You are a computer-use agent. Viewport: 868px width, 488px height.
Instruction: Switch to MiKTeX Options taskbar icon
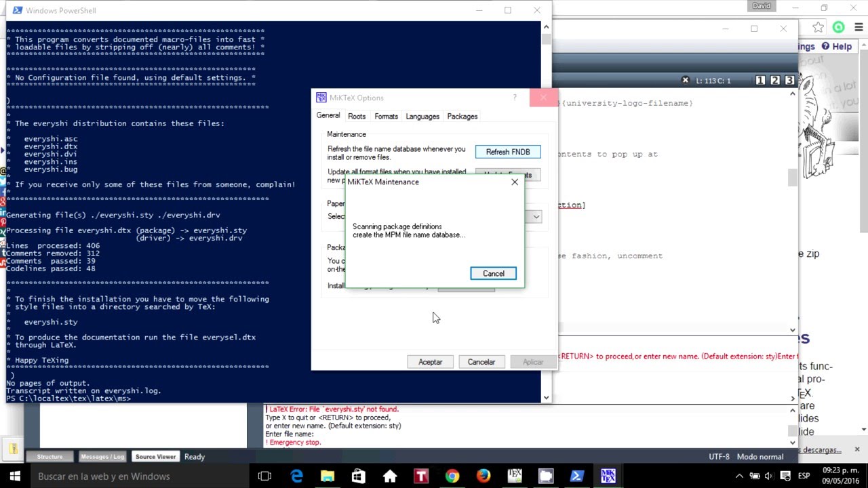pos(608,476)
